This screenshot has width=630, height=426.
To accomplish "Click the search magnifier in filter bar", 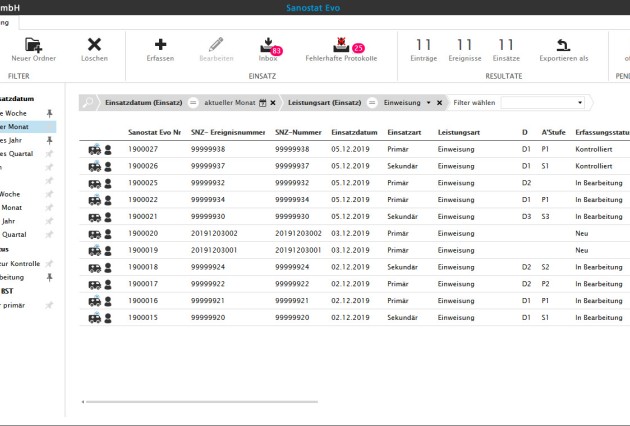I will (x=88, y=102).
